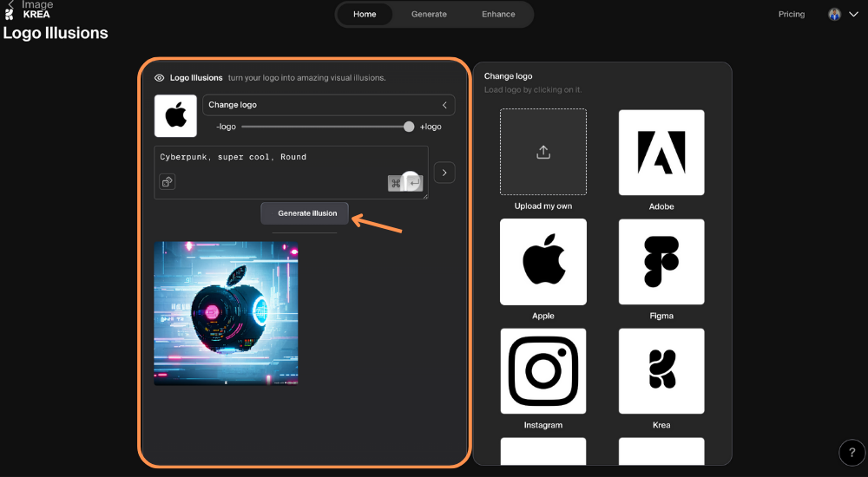Click the current Apple logo preview
This screenshot has height=477, width=868.
tap(175, 115)
